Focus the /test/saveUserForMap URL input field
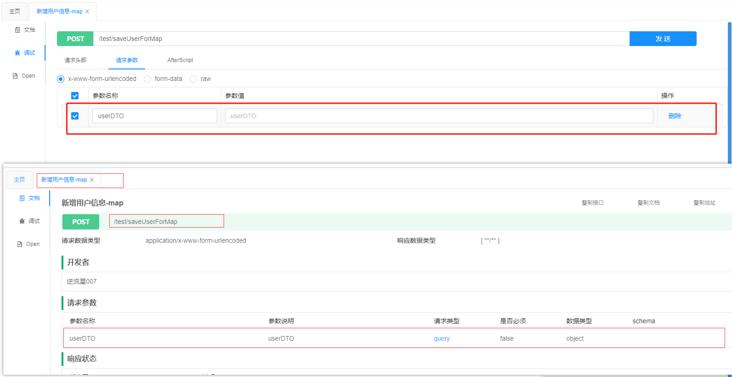The height and width of the screenshot is (377, 732). 361,39
